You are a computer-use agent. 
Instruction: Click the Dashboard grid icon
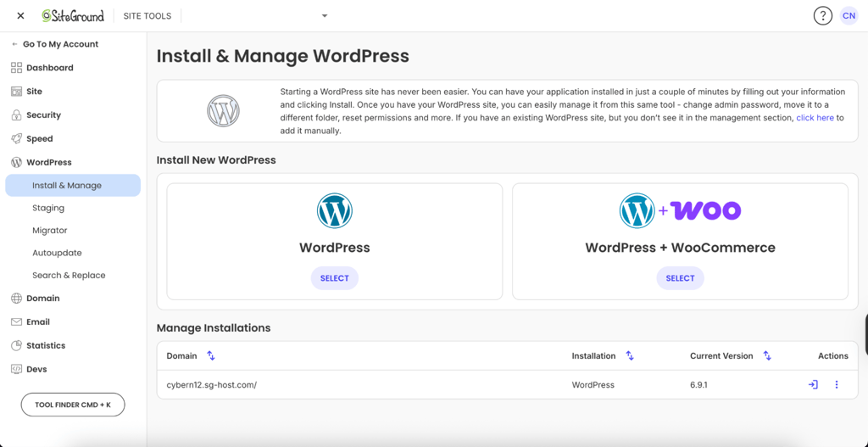point(16,68)
